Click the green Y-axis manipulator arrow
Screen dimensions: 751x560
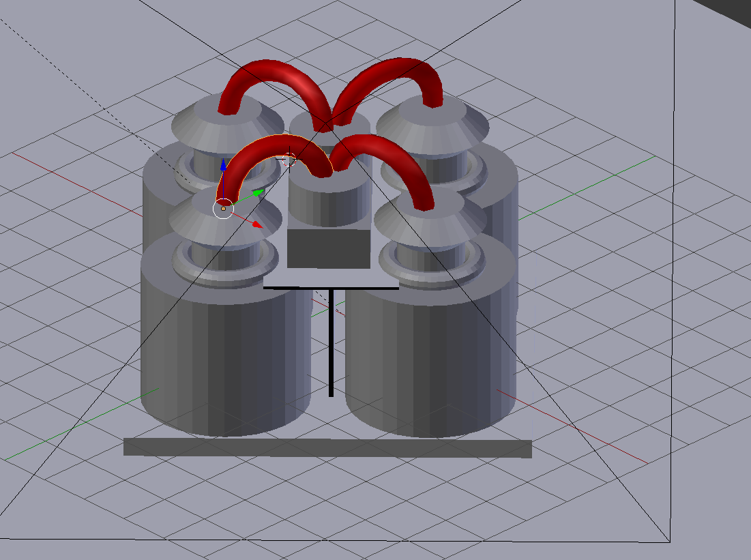click(259, 193)
